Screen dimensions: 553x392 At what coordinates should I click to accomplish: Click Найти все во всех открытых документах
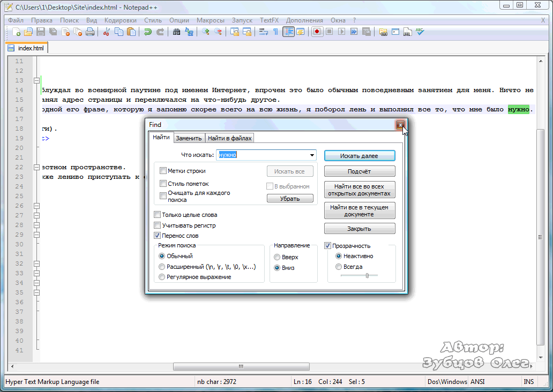(360, 190)
